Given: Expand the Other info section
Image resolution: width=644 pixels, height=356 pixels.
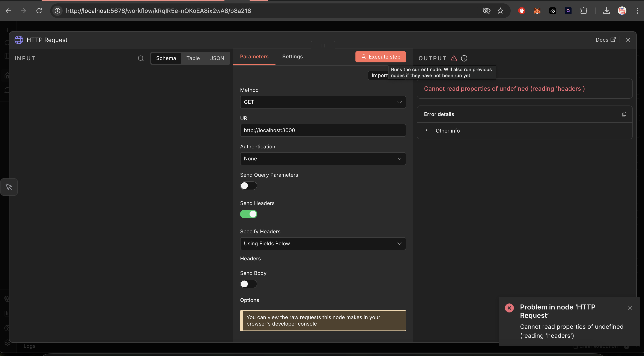Looking at the screenshot, I should pos(447,131).
